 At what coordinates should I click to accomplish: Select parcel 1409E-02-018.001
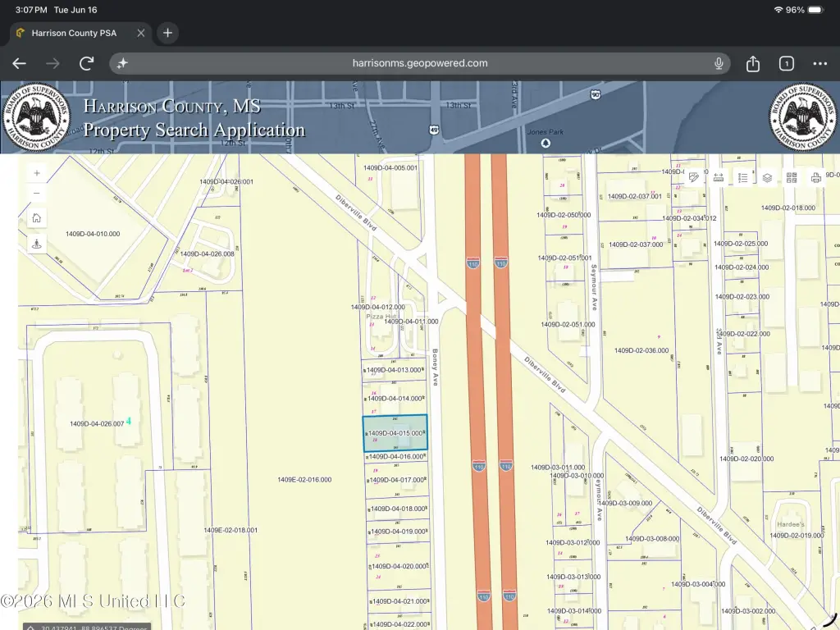[231, 530]
